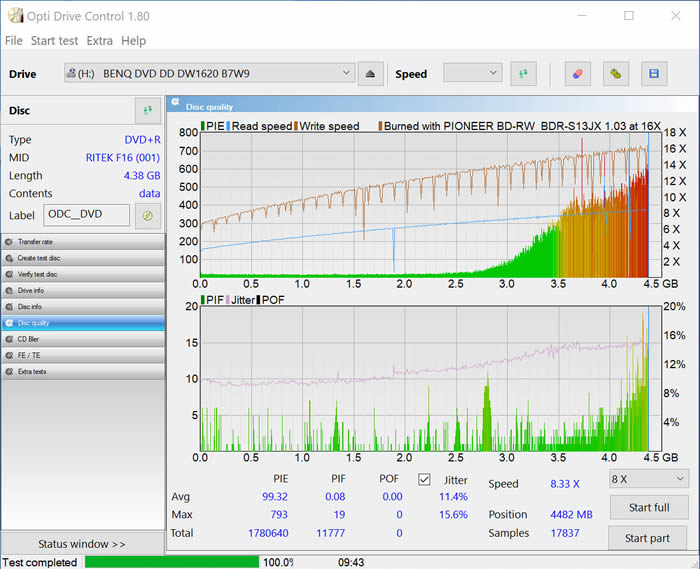Click the refresh speed icon beside Speed dropdown

click(x=523, y=73)
